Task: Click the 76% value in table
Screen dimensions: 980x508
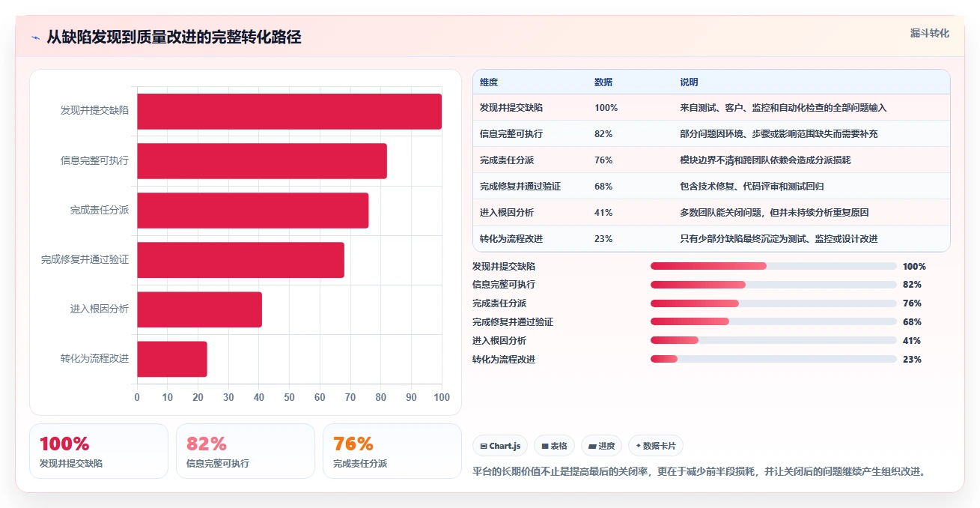Action: [603, 160]
